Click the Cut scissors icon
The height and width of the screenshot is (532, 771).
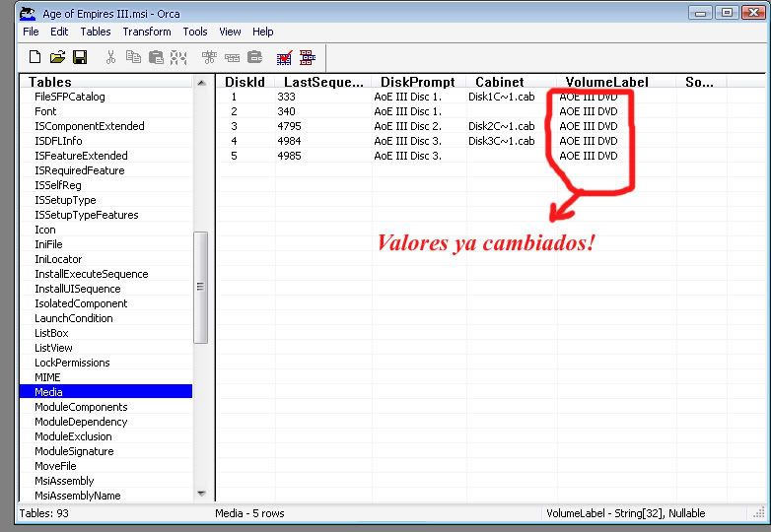click(x=110, y=57)
